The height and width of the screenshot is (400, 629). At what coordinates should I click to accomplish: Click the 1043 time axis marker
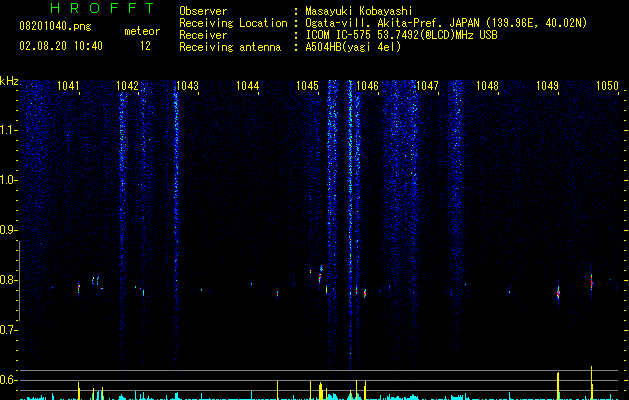point(187,86)
